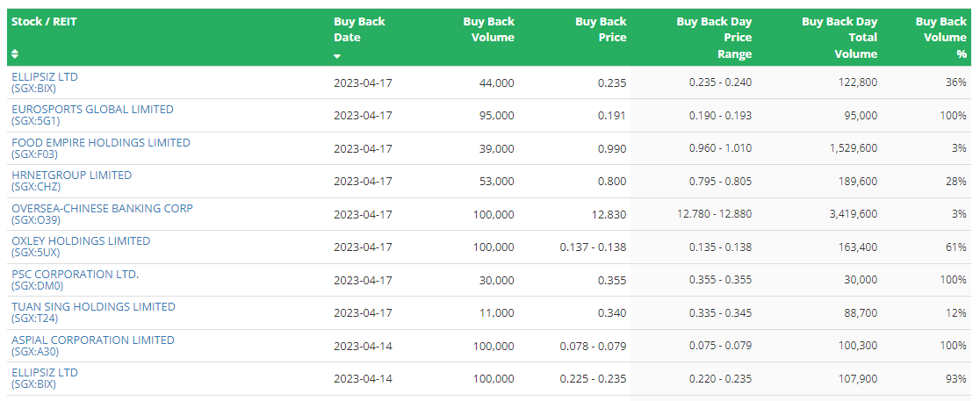
Task: Click ticker (SGX:5G1) under Eurosports
Action: coord(36,121)
